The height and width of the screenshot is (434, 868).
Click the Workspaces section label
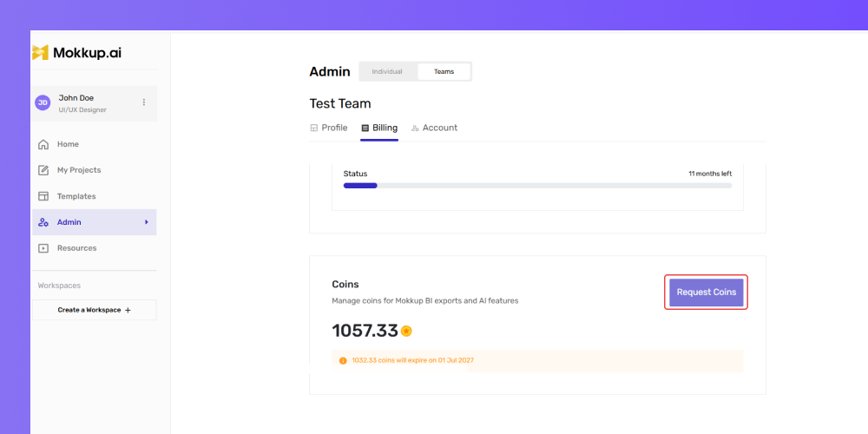click(59, 286)
